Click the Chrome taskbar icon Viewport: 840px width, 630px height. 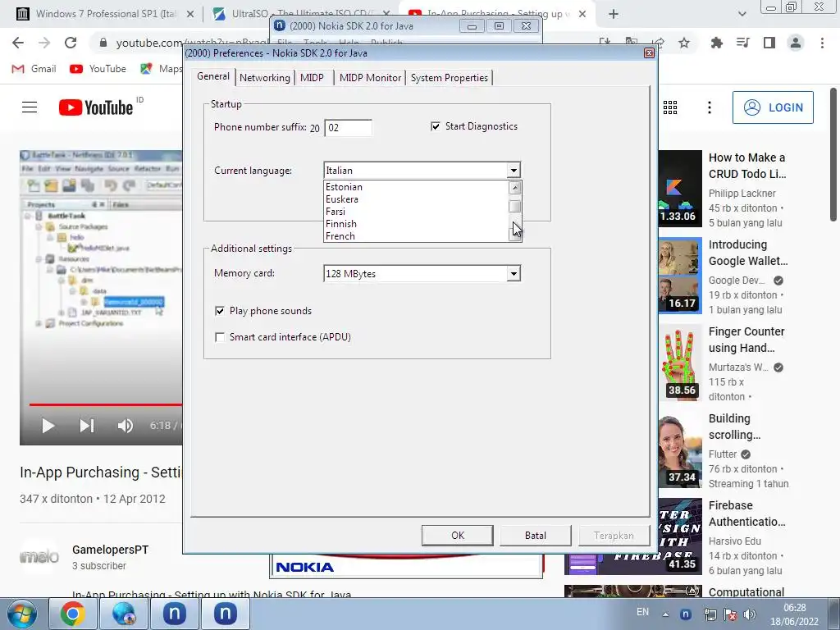73,614
